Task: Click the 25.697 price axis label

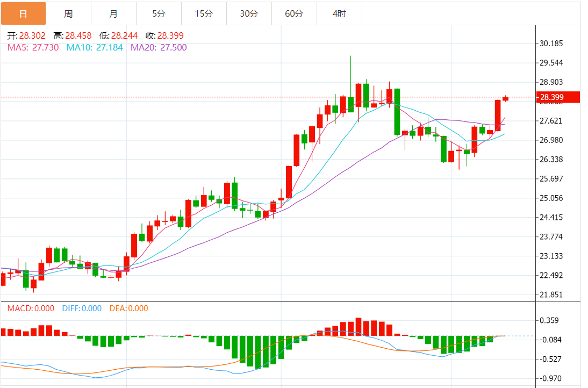Action: [551, 178]
